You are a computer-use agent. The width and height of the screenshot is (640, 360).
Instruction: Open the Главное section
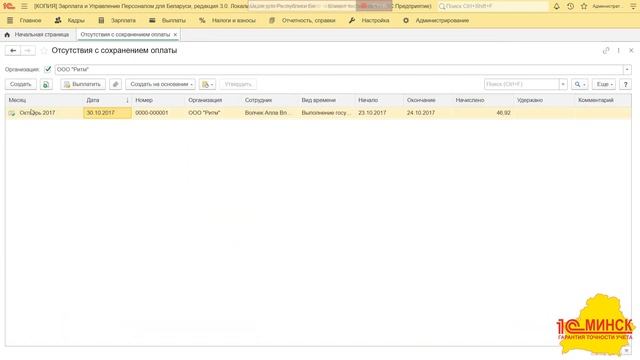pos(25,20)
